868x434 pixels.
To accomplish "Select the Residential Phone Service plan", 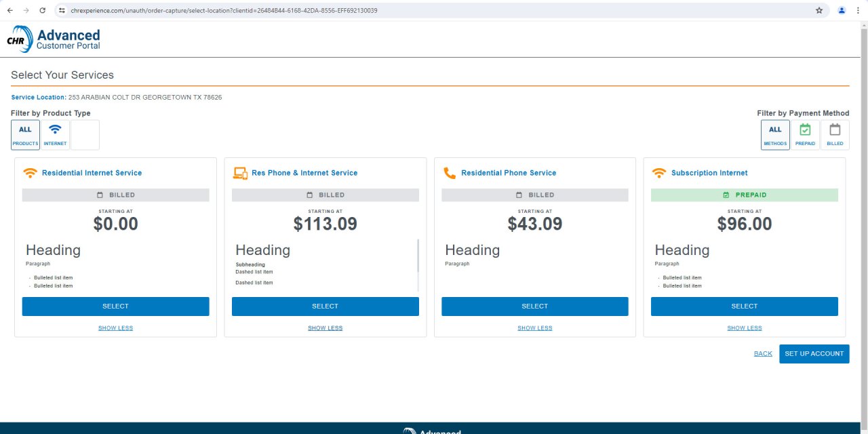I will [534, 307].
